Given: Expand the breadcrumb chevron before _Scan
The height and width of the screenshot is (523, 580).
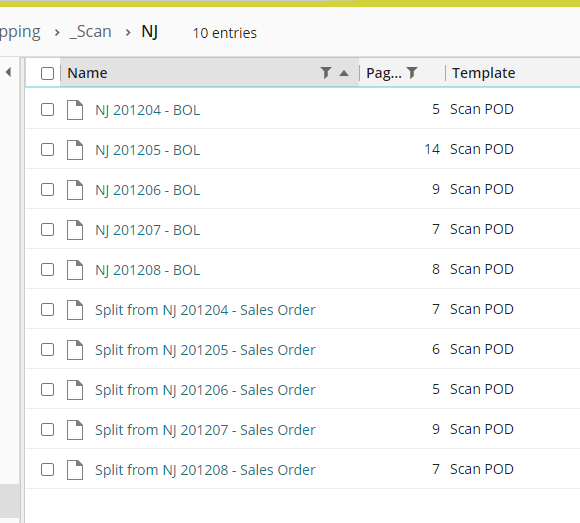Looking at the screenshot, I should [57, 33].
